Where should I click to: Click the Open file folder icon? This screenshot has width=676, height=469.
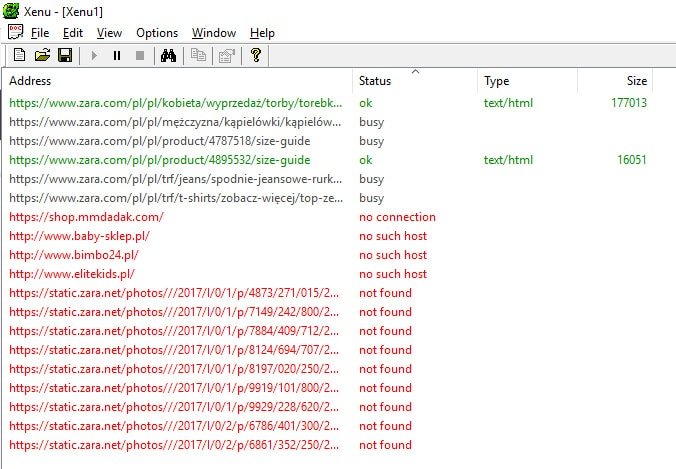click(42, 55)
